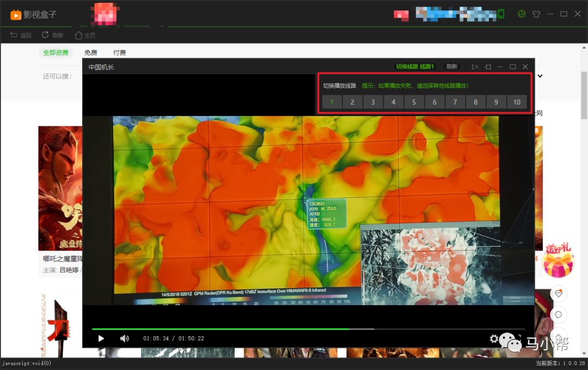This screenshot has width=588, height=370.
Task: Seek on the green video progress bar
Action: coord(308,329)
